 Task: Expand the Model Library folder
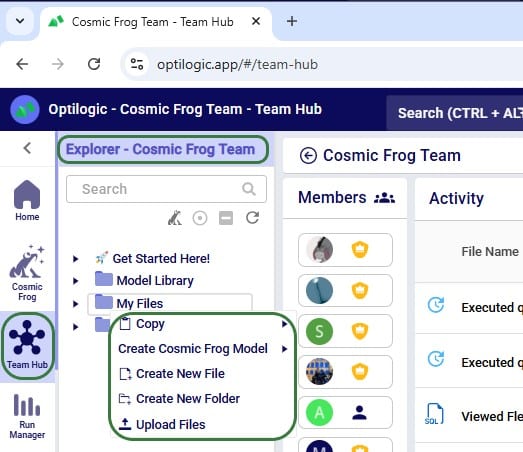(x=76, y=281)
